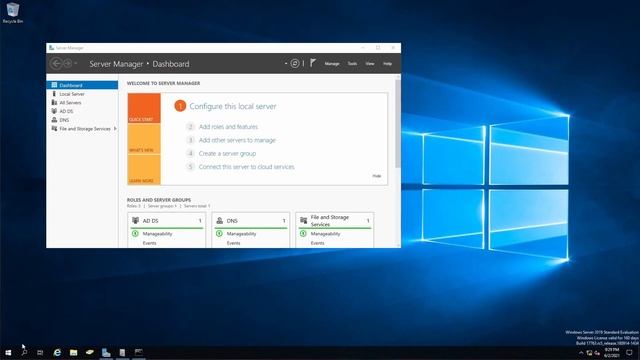Open Task View on taskbar
Screen dimensions: 640x360
pyautogui.click(x=40, y=352)
